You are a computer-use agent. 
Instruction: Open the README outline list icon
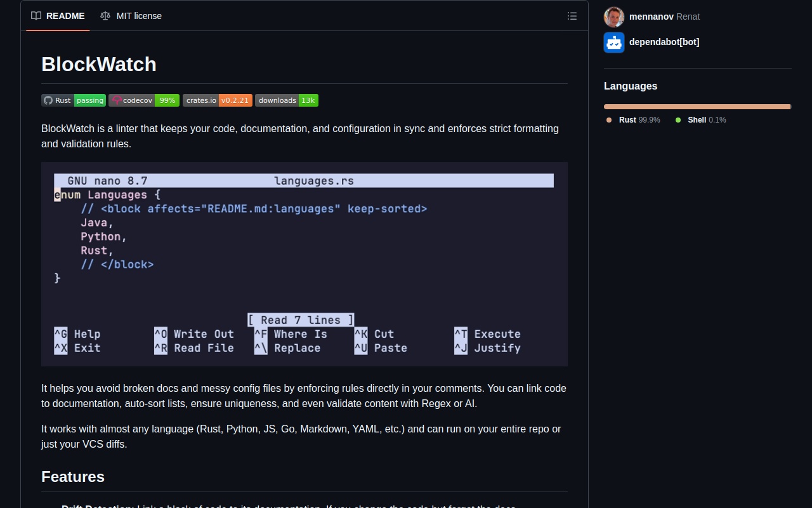(x=572, y=16)
